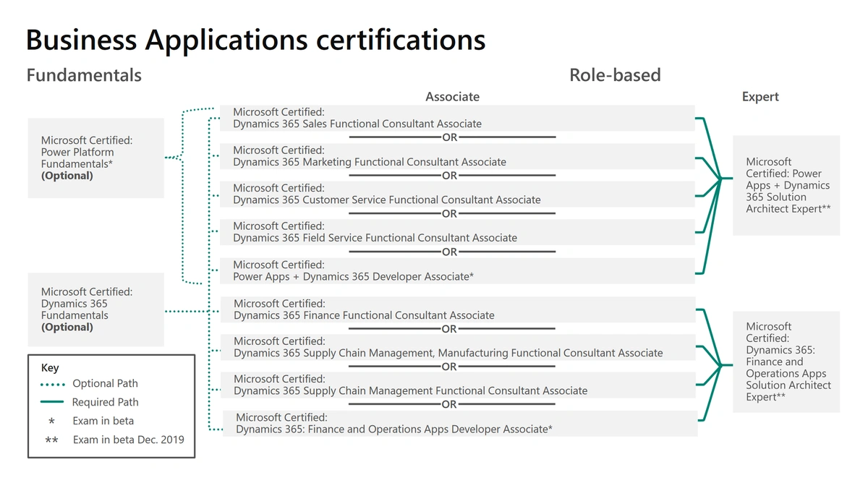Select Power Apps + Dynamics 365 Developer Associate
The height and width of the screenshot is (483, 868).
coord(457,270)
